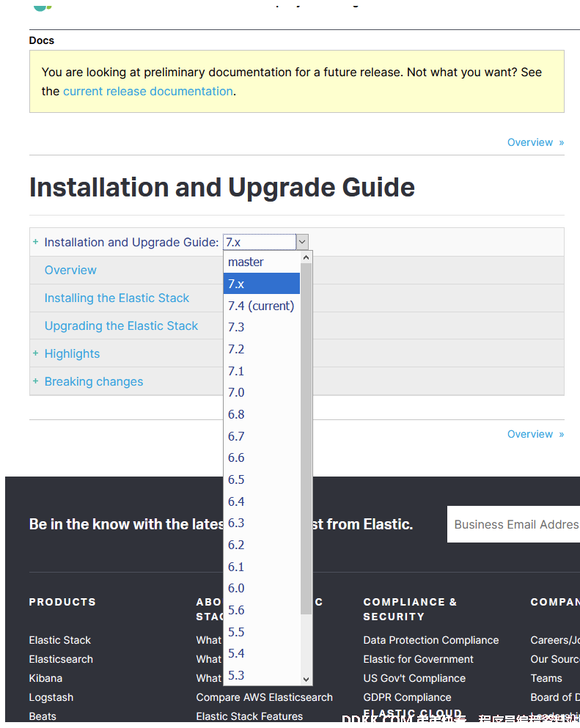Open Elastic for Government link

point(419,659)
